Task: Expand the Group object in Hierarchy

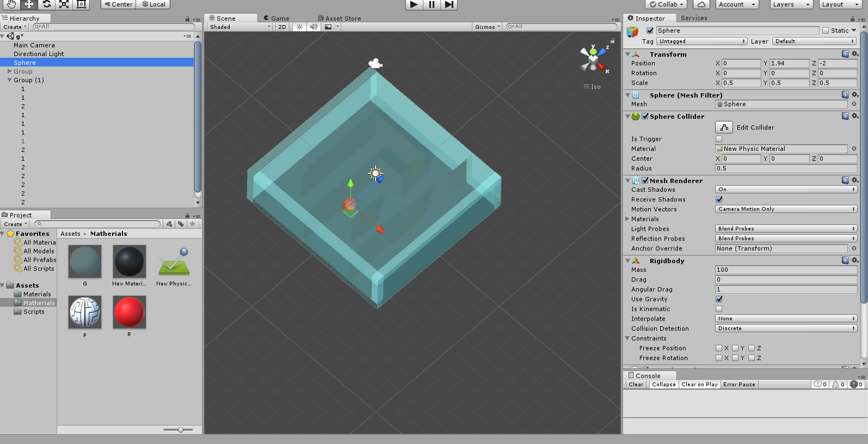Action: point(9,71)
